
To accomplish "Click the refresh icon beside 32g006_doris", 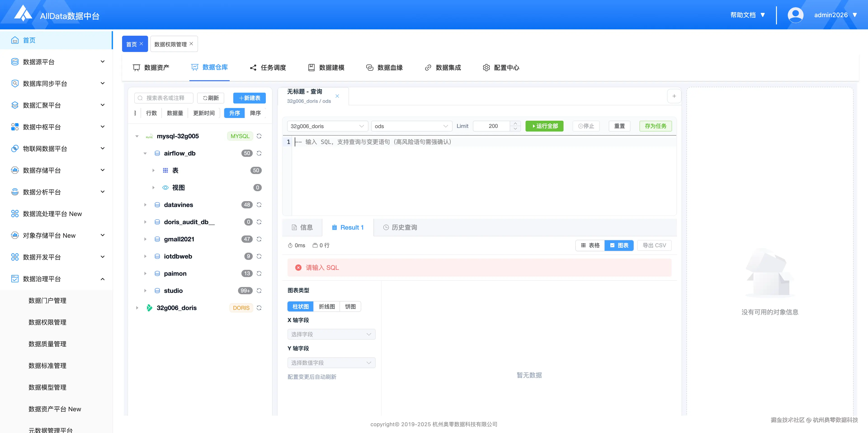I will pyautogui.click(x=259, y=308).
